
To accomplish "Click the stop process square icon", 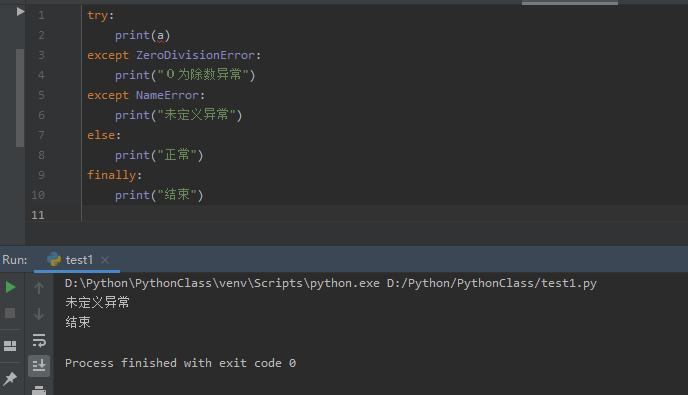I will point(10,313).
